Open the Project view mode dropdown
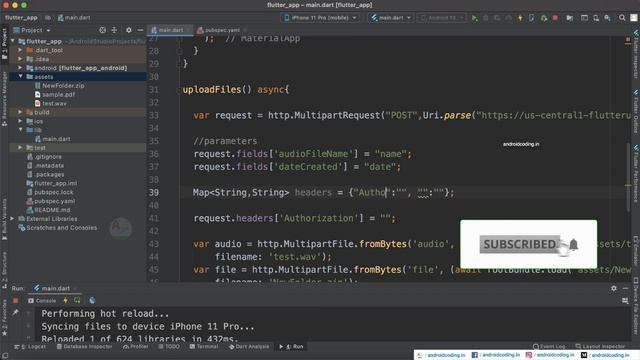 click(x=32, y=30)
